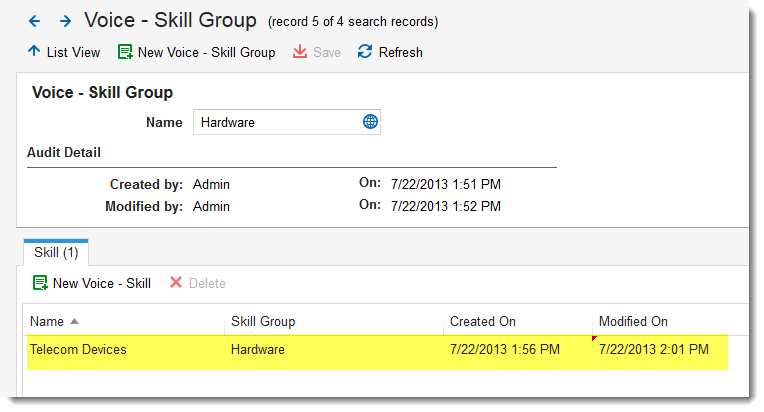Click Hardware cell in Skill Group column
764x412 pixels.
point(258,350)
